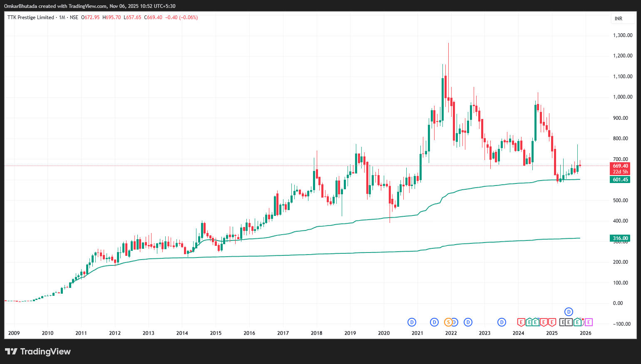This screenshot has height=364, width=641.
Task: Click the dividend marker in mid-2022
Action: coord(468,322)
